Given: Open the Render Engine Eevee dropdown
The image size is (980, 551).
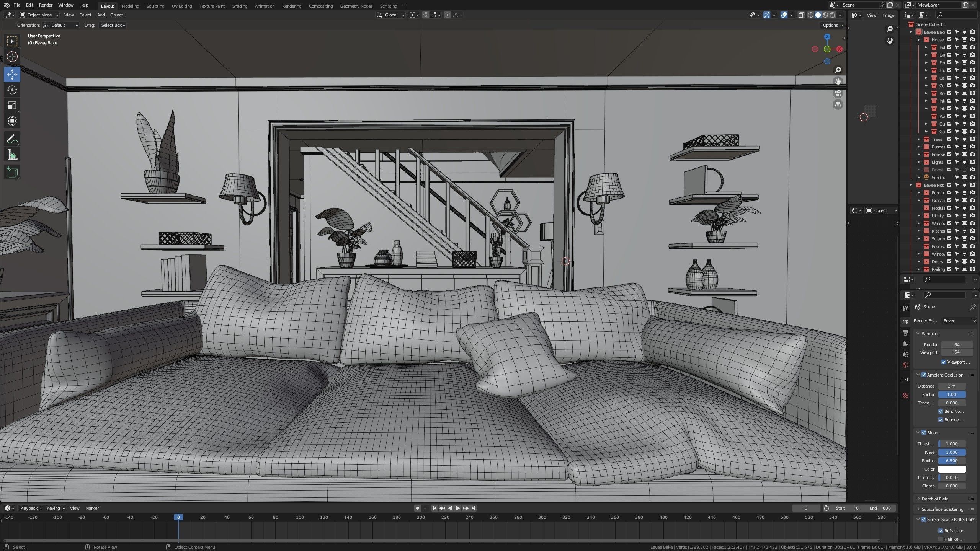Looking at the screenshot, I should point(958,321).
